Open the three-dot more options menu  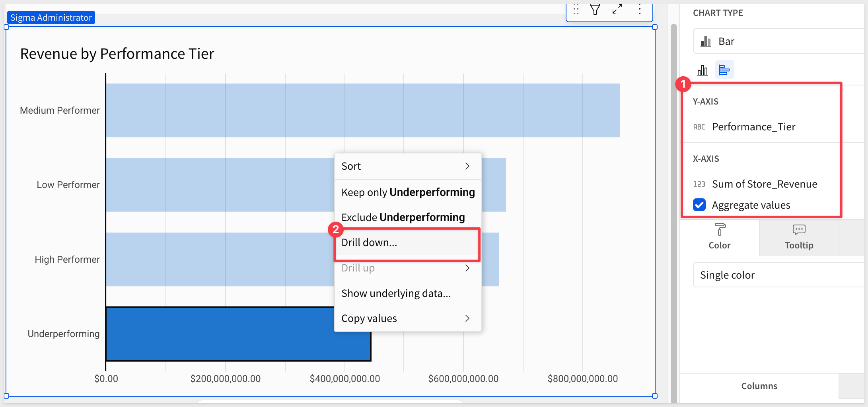pos(639,10)
